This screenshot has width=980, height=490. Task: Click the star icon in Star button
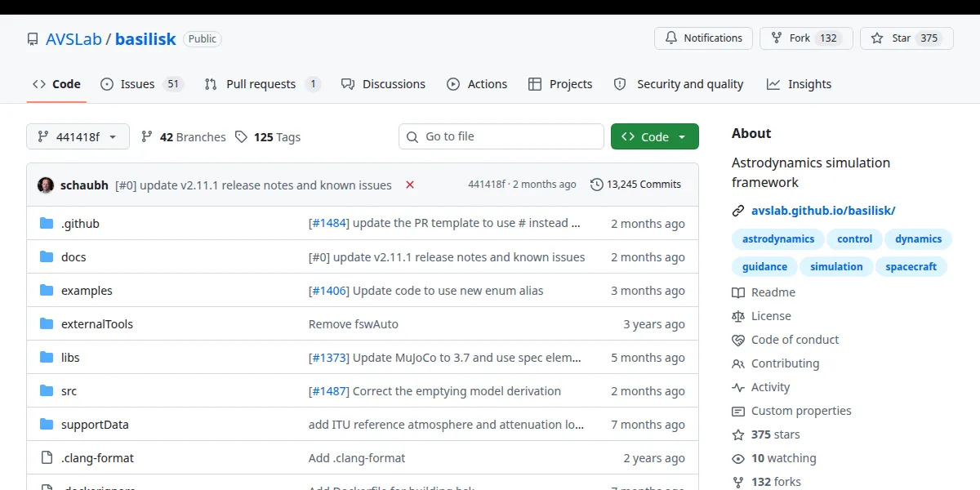click(x=877, y=38)
